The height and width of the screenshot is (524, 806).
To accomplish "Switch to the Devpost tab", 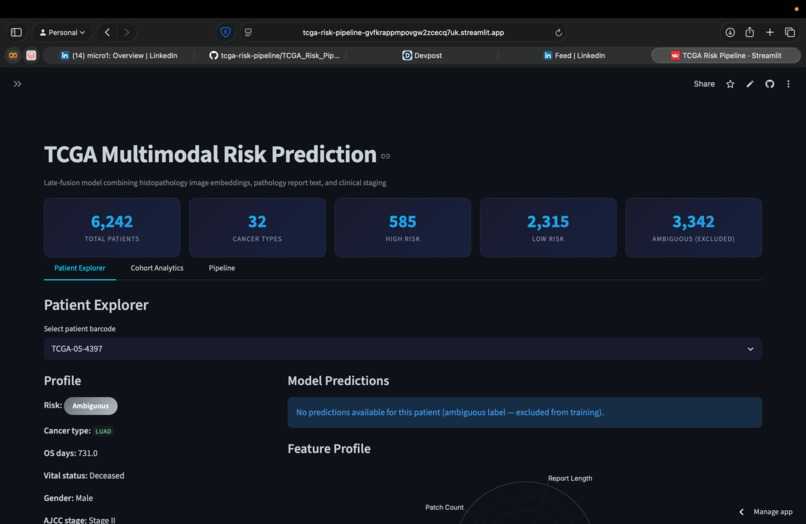I will pos(422,56).
